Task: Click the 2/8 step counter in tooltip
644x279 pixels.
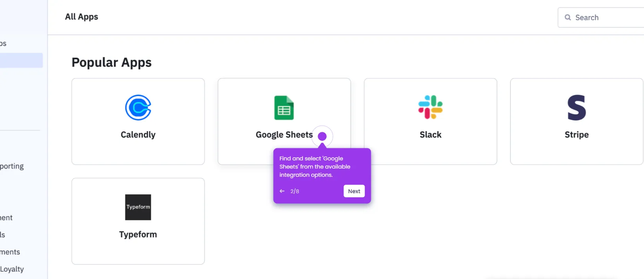Action: 295,191
